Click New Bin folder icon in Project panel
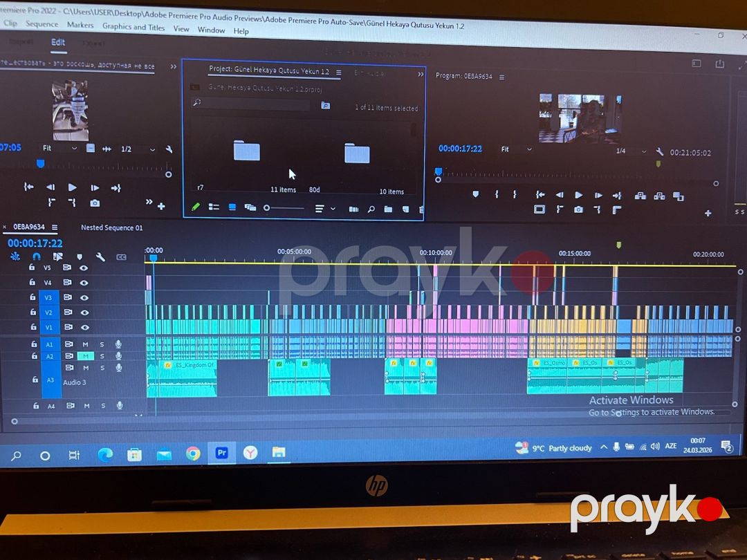Image resolution: width=747 pixels, height=560 pixels. click(388, 209)
